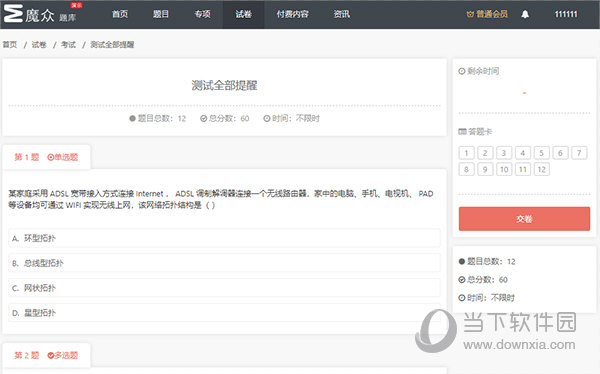Click 题目总数: 12 in the sidebar

(x=487, y=261)
